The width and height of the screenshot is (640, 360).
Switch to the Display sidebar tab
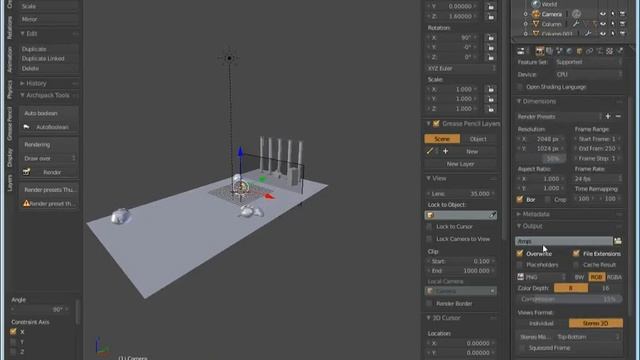[9, 157]
